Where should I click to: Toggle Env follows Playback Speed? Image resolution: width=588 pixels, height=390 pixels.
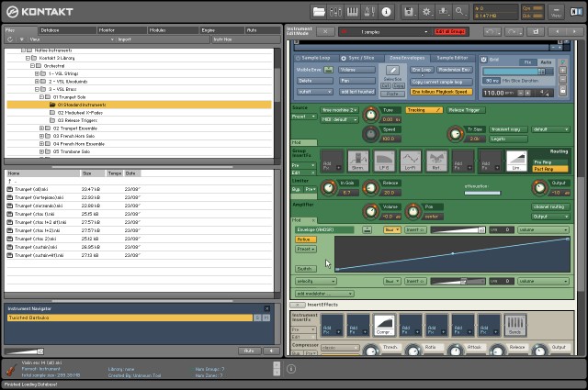pos(441,92)
